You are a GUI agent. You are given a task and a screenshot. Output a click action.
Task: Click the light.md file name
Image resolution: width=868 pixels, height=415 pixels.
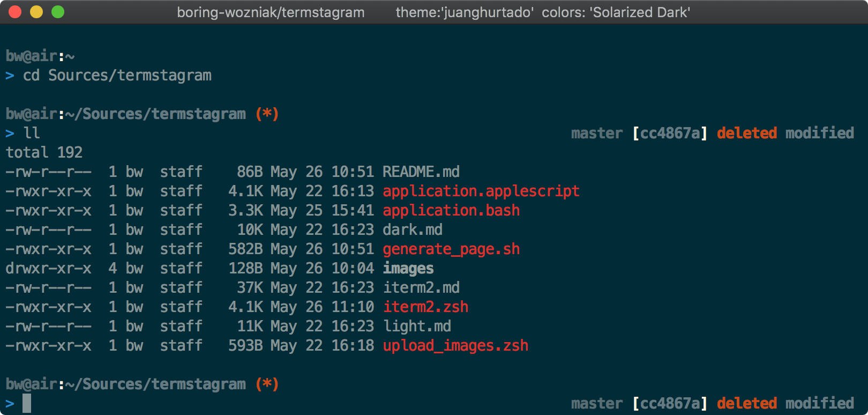(416, 326)
